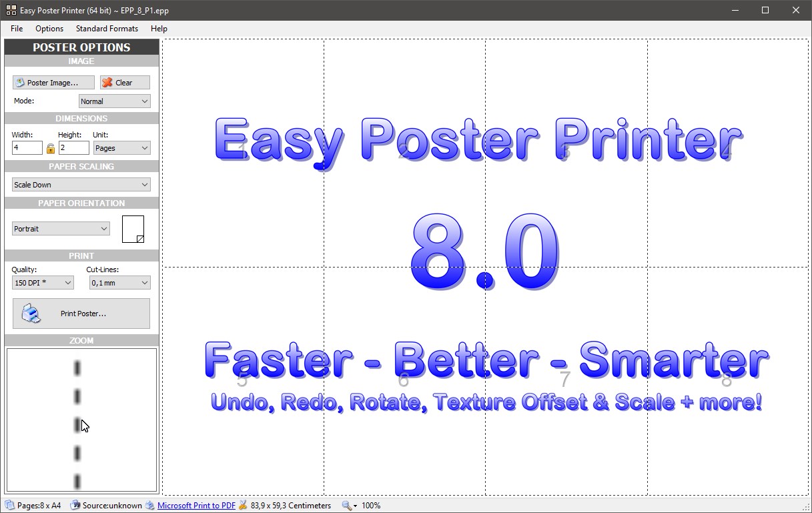
Task: Open the Paper Scaling dropdown set to Scale Down
Action: (x=81, y=185)
